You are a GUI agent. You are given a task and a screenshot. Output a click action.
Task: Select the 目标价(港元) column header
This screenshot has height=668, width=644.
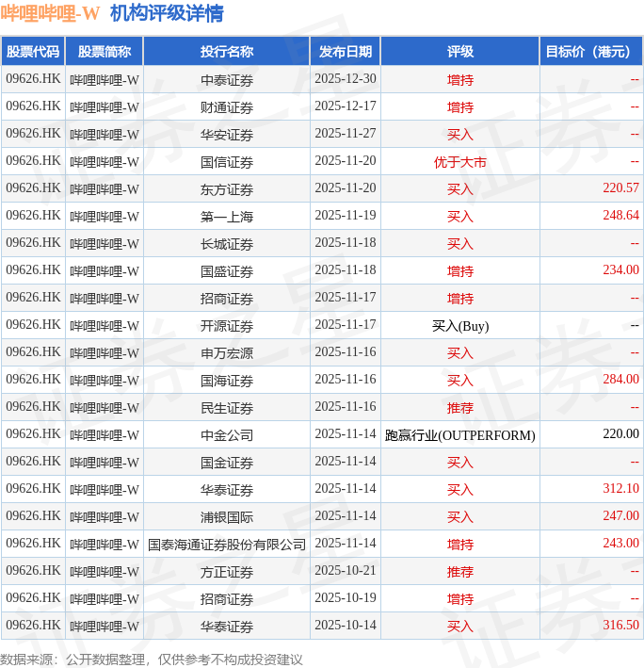591,52
